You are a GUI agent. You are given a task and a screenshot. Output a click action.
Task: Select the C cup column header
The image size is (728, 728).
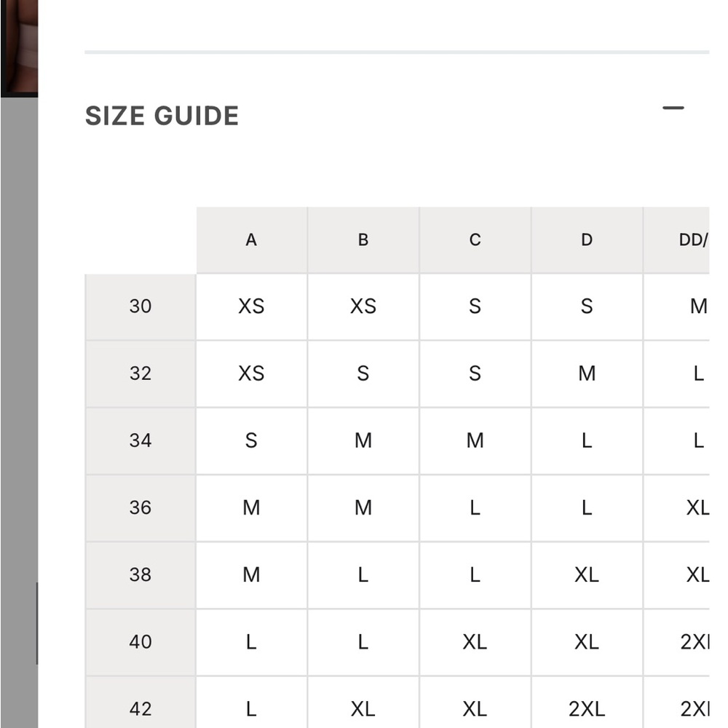click(475, 240)
